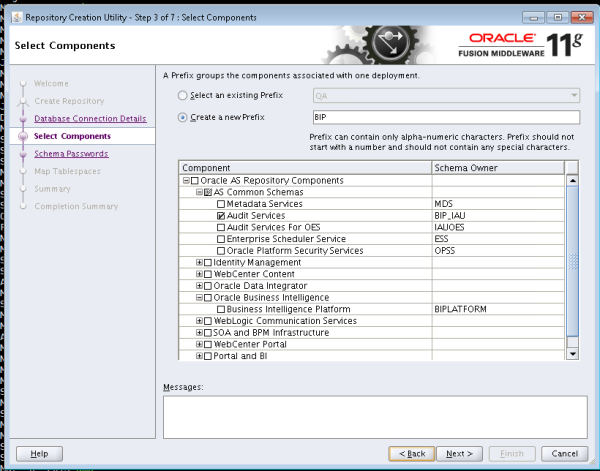Click the Next button
This screenshot has width=600, height=471.
tap(459, 454)
